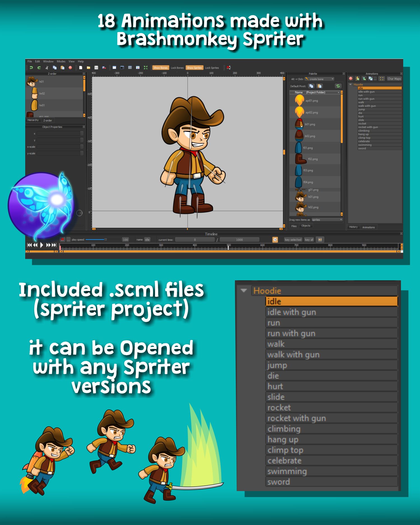The image size is (420, 525).
Task: Open the Modes menu
Action: point(61,61)
